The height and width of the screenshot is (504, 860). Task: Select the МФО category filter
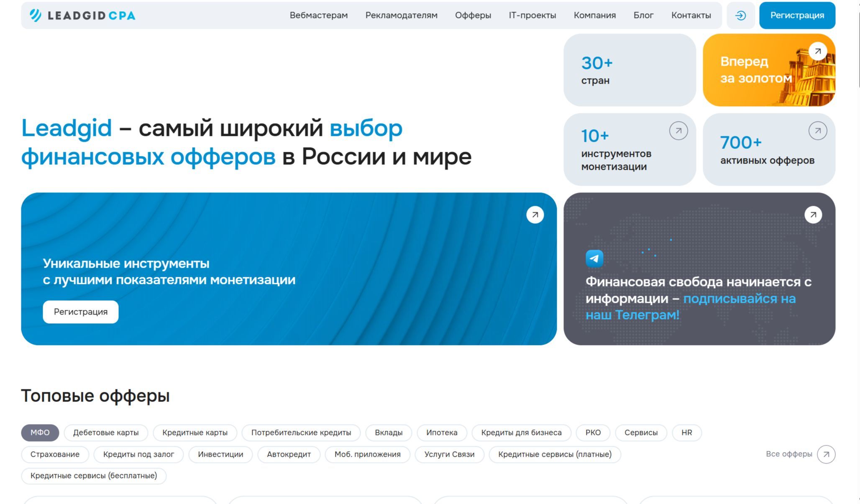[x=40, y=432]
